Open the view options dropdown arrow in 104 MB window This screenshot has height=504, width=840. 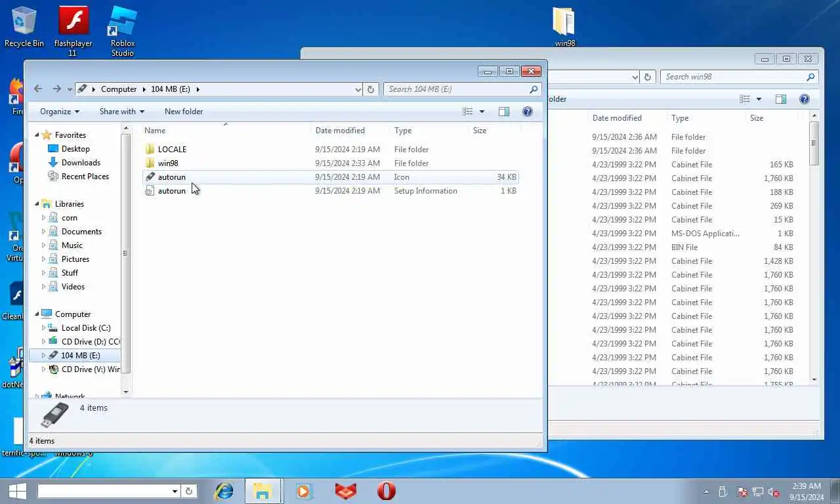tap(482, 112)
